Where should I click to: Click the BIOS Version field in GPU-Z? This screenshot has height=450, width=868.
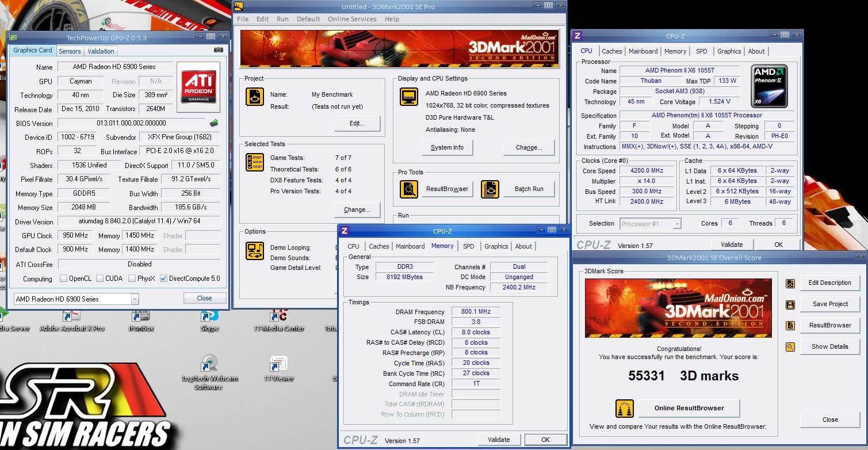131,123
